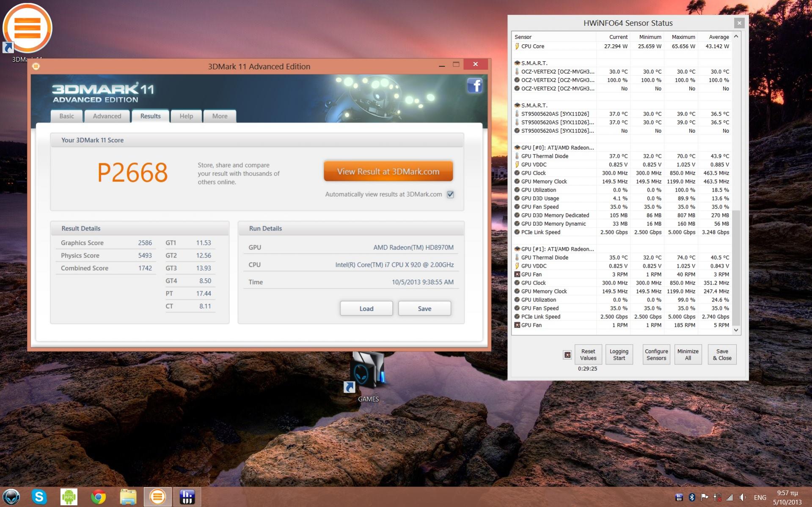Select the GPU #0 GPU Utilization row
The height and width of the screenshot is (507, 812).
tap(622, 190)
